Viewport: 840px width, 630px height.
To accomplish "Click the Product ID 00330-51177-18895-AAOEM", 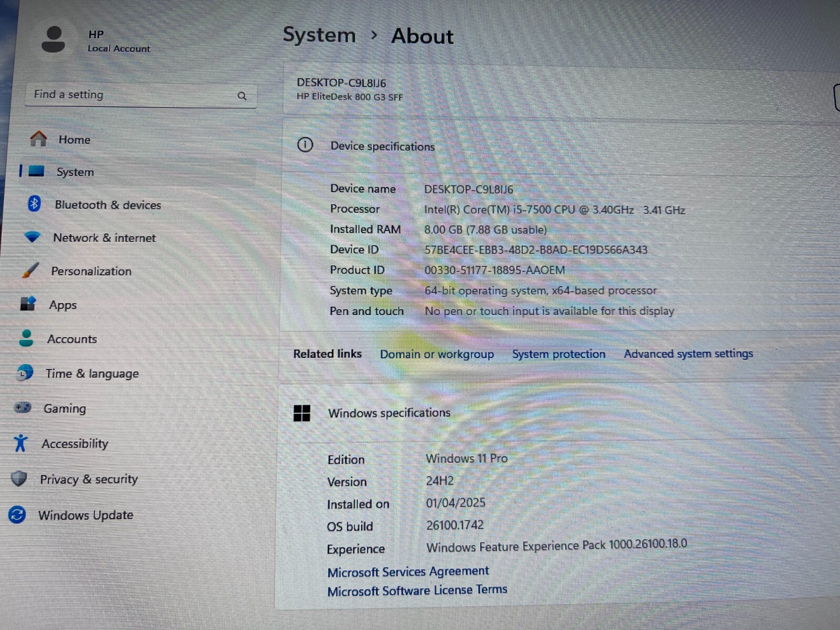I will [x=495, y=270].
